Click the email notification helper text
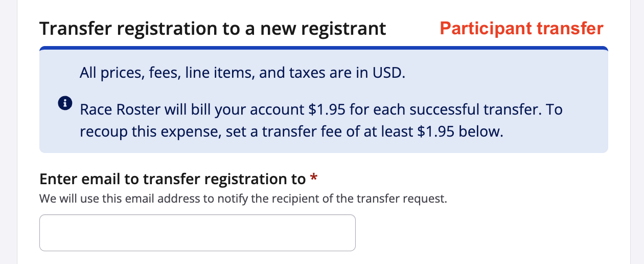Viewport: 644px width, 264px height. 243,199
